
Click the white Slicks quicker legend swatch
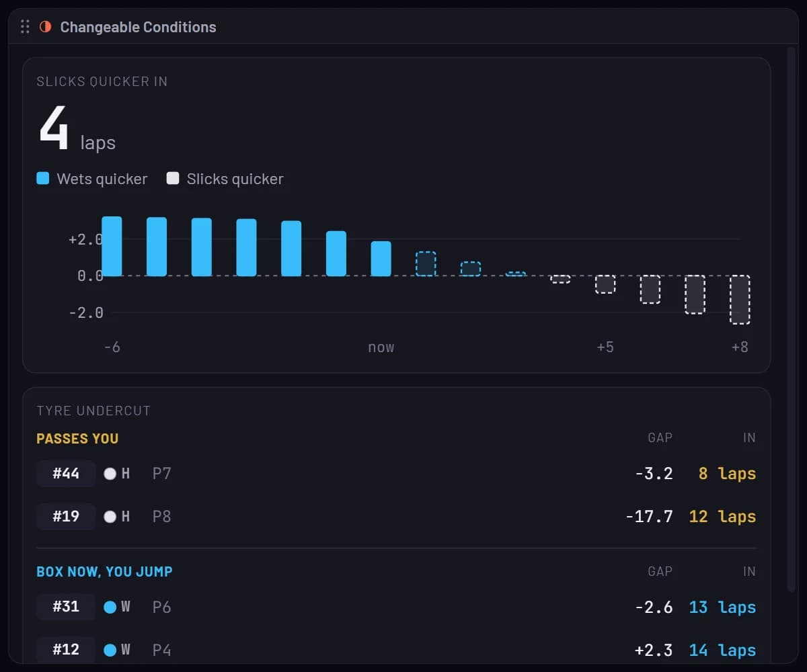click(173, 179)
